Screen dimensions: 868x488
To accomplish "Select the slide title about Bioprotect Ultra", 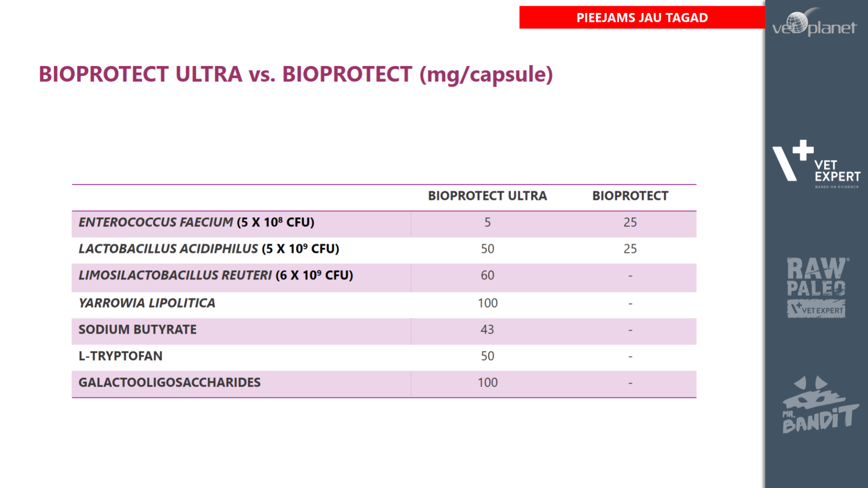I will click(x=296, y=74).
